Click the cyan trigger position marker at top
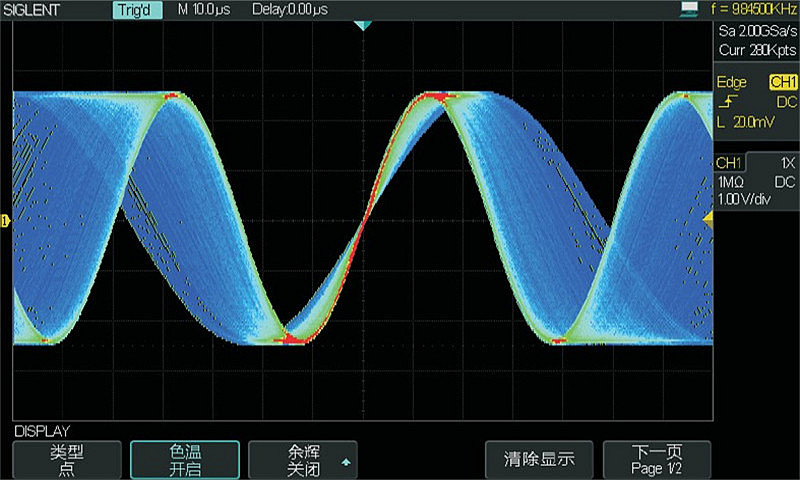The image size is (800, 480). [x=364, y=27]
